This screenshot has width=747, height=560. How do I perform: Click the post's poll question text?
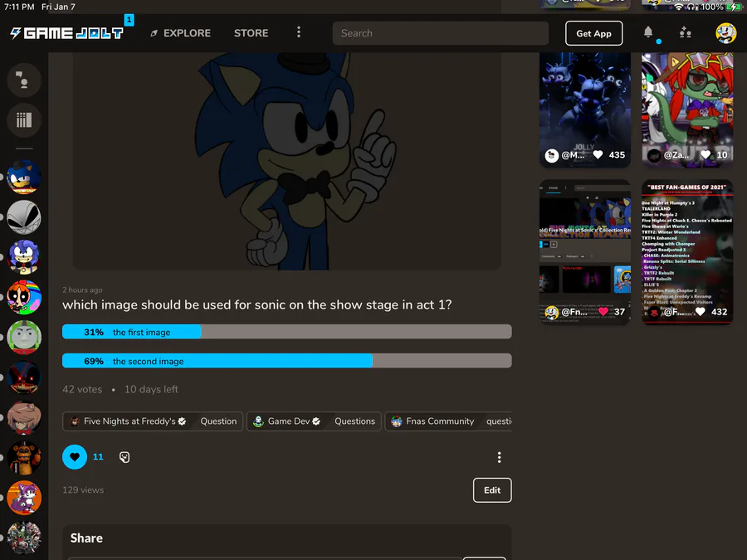point(256,304)
